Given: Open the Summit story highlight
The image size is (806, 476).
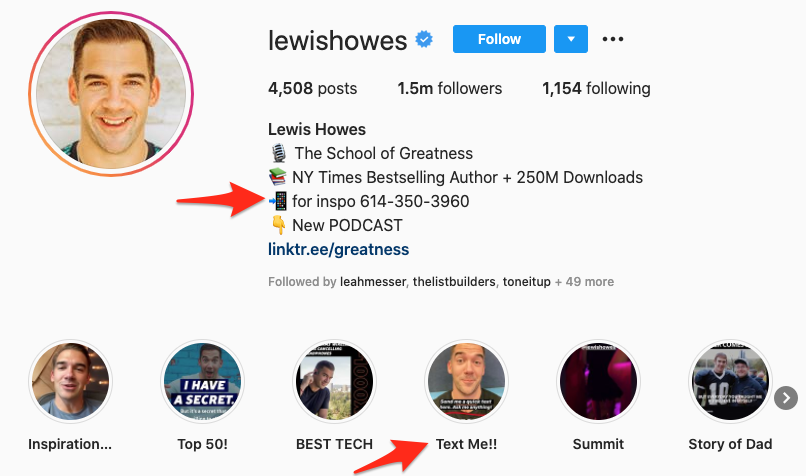Looking at the screenshot, I should click(598, 382).
